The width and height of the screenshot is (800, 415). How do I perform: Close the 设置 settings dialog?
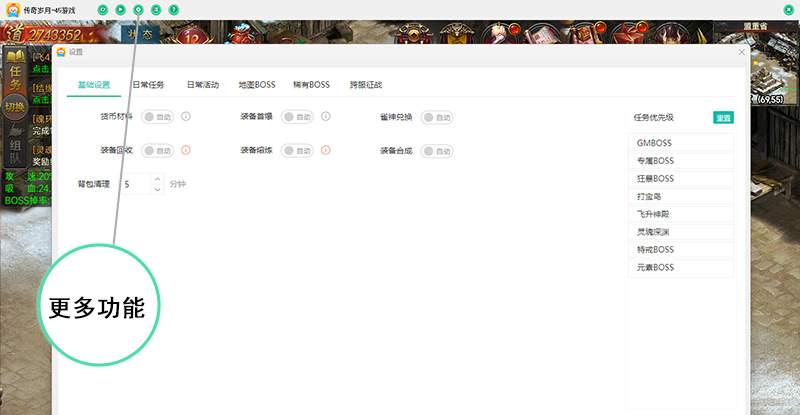[x=741, y=52]
